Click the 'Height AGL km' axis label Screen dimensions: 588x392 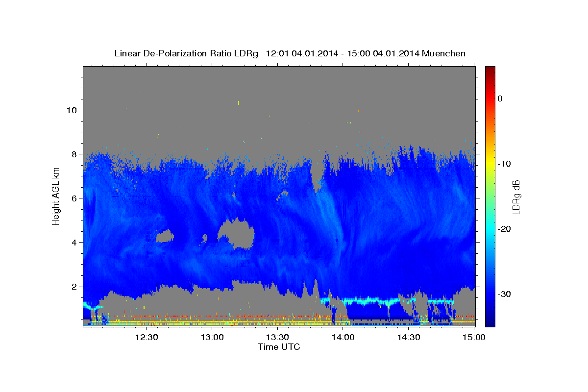click(56, 196)
